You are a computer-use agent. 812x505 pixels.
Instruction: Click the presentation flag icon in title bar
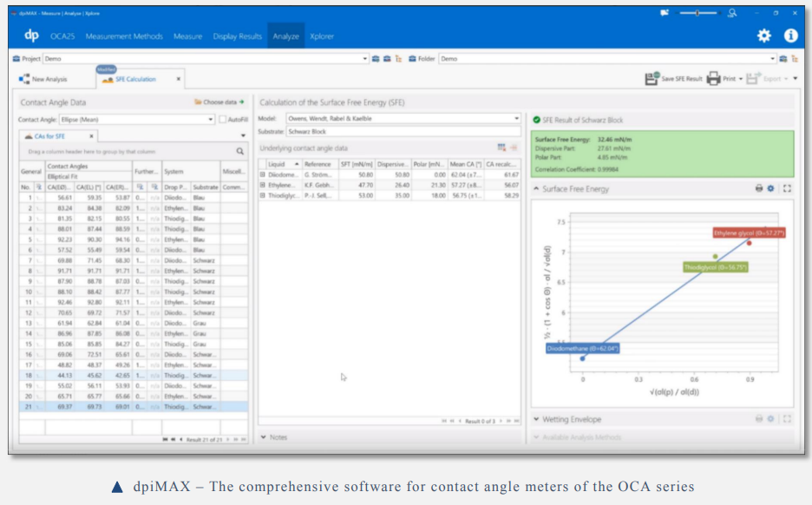tap(665, 13)
